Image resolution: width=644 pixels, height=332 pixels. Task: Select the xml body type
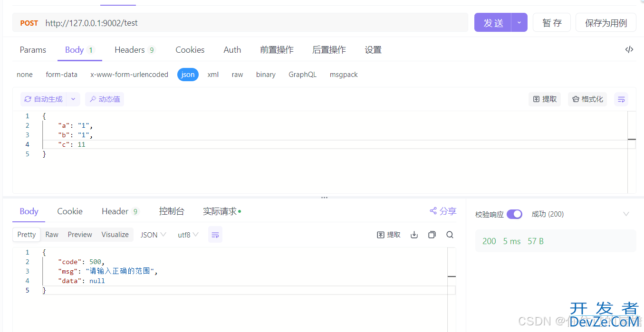(213, 75)
